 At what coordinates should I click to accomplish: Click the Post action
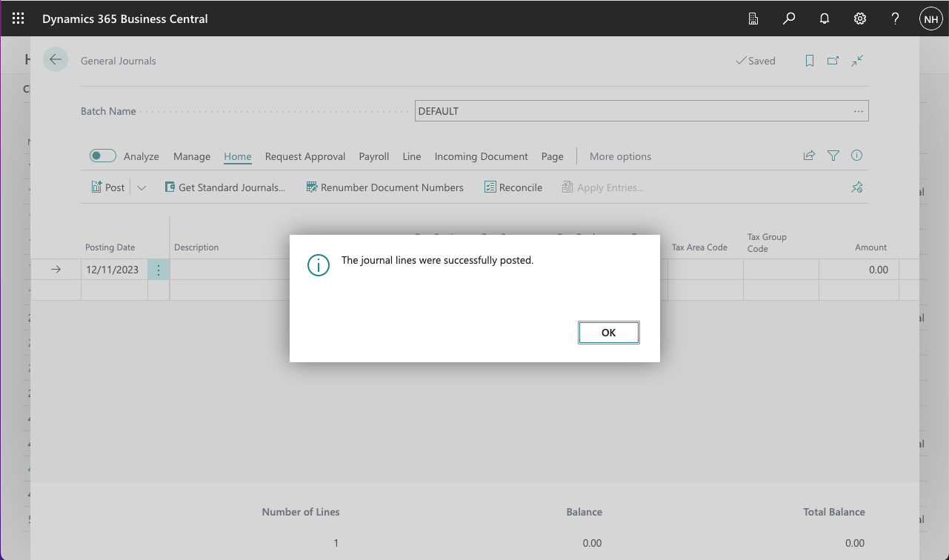pyautogui.click(x=108, y=187)
